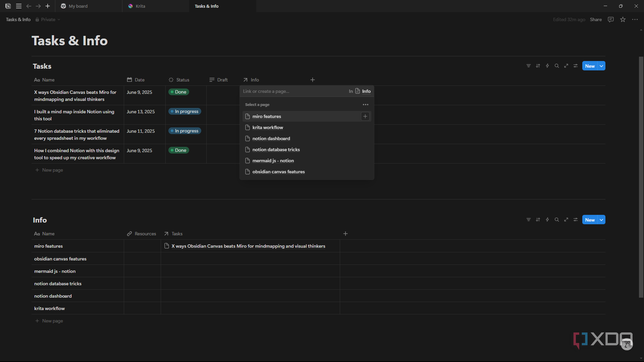The image size is (644, 362).
Task: Switch to the Krita tab
Action: tap(156, 6)
